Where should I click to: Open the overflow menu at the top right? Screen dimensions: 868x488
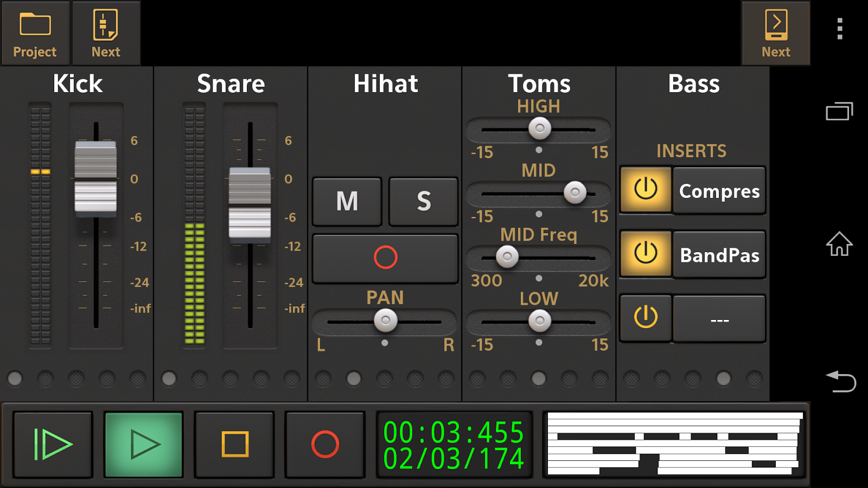(x=839, y=27)
